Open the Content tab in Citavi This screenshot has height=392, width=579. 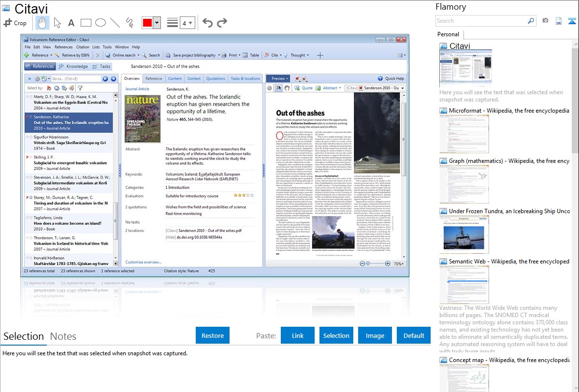(x=174, y=79)
